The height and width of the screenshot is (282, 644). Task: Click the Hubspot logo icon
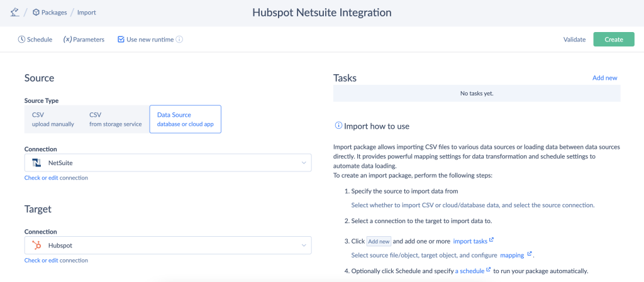[37, 246]
